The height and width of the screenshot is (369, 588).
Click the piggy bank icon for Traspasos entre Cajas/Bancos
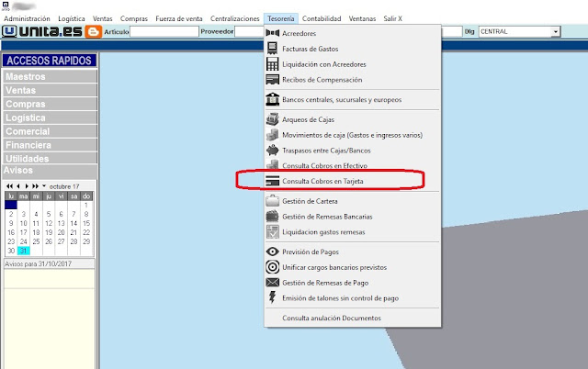pos(272,150)
